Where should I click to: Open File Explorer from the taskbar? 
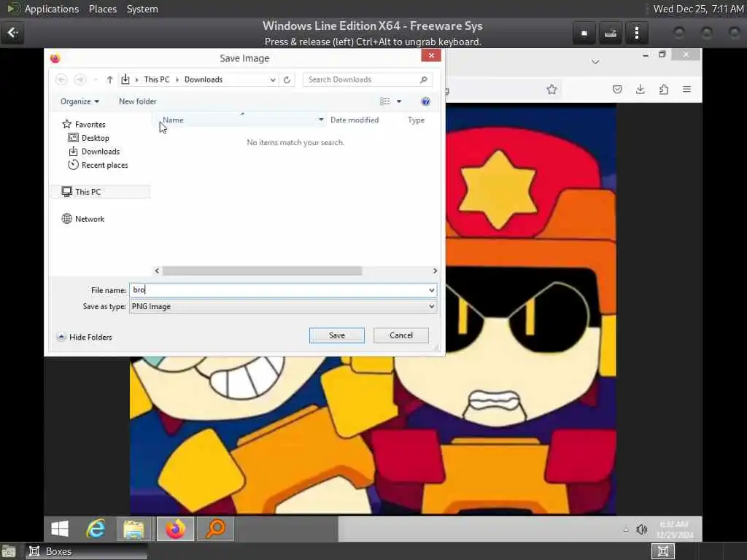tap(134, 529)
